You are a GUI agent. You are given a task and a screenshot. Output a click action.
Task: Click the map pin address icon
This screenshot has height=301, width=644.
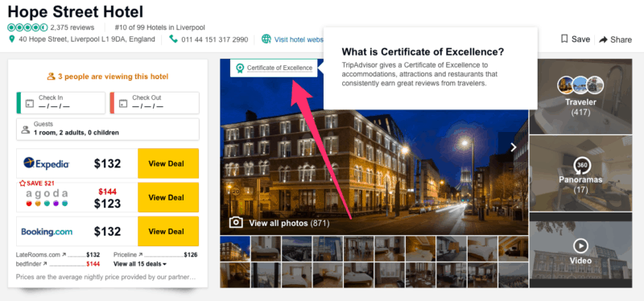(11, 39)
